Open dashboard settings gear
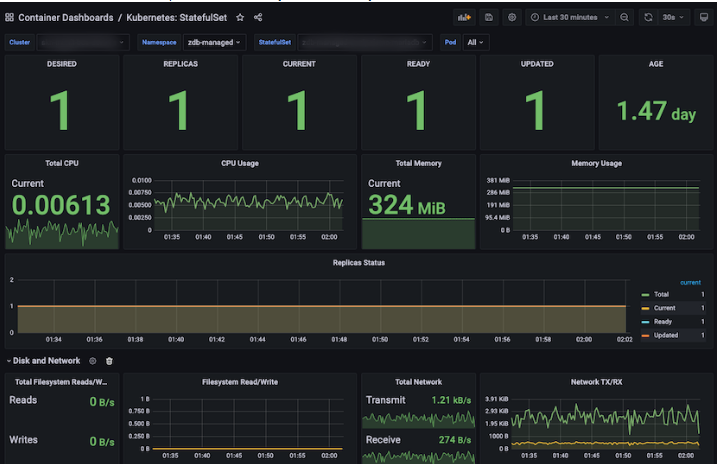This screenshot has height=464, width=717. (x=512, y=17)
